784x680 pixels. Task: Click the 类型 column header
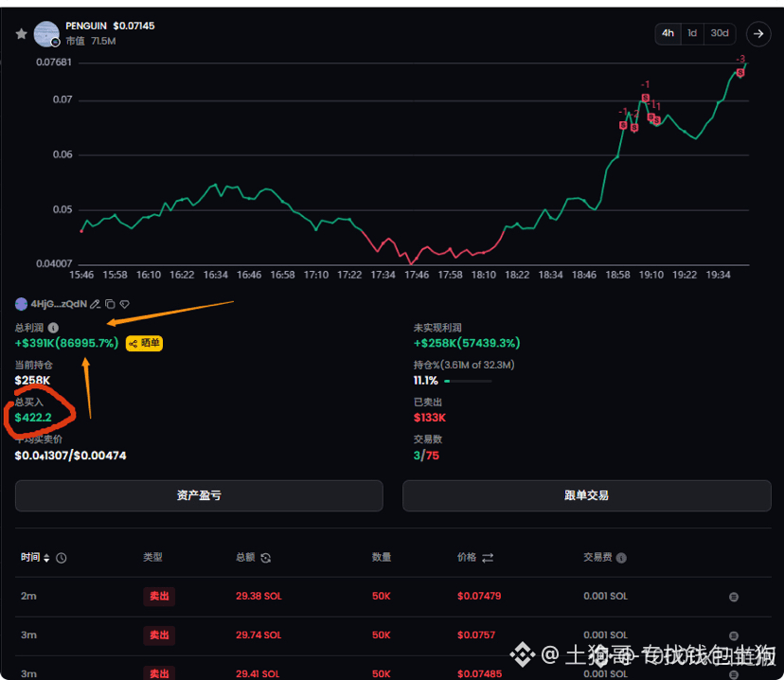[x=152, y=557]
